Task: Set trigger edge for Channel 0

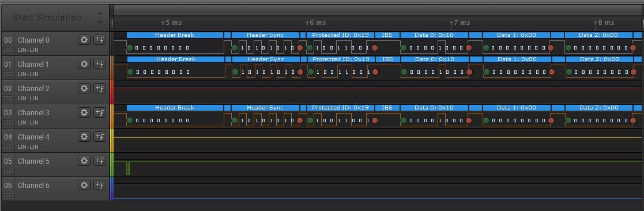Action: tap(100, 40)
